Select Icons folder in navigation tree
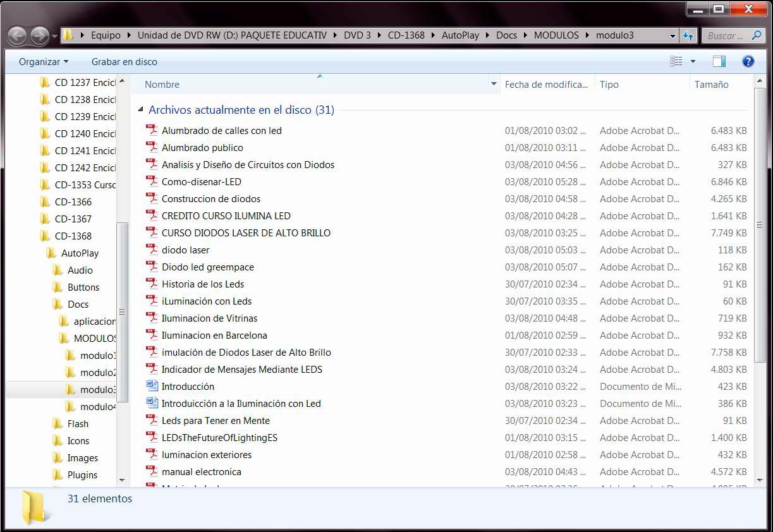773x532 pixels. coord(71,440)
